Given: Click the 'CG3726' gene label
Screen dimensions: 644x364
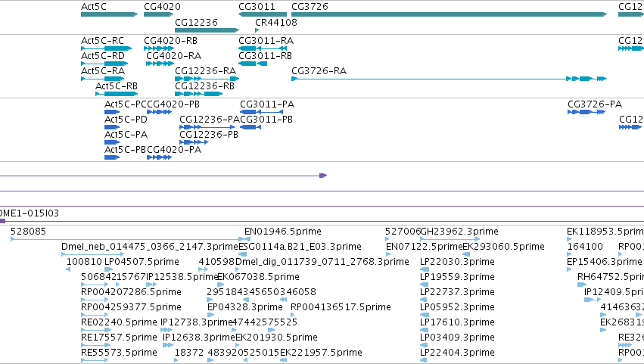Looking at the screenshot, I should coord(310,7).
